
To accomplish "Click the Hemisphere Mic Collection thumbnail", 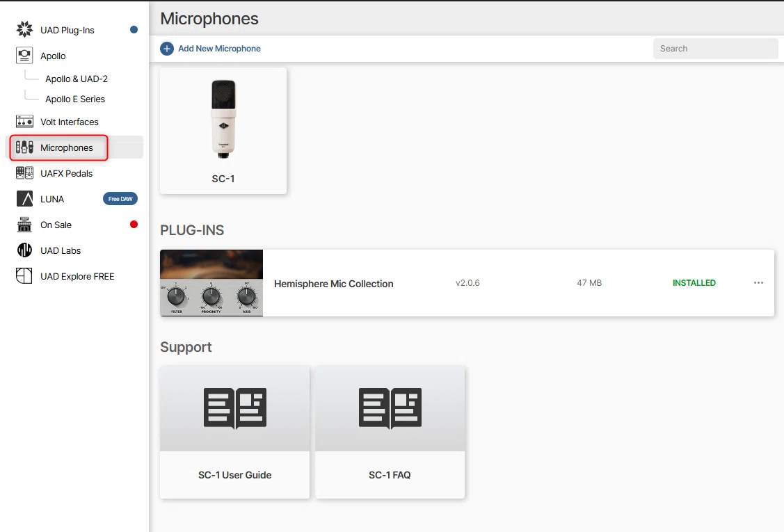I will coord(211,283).
